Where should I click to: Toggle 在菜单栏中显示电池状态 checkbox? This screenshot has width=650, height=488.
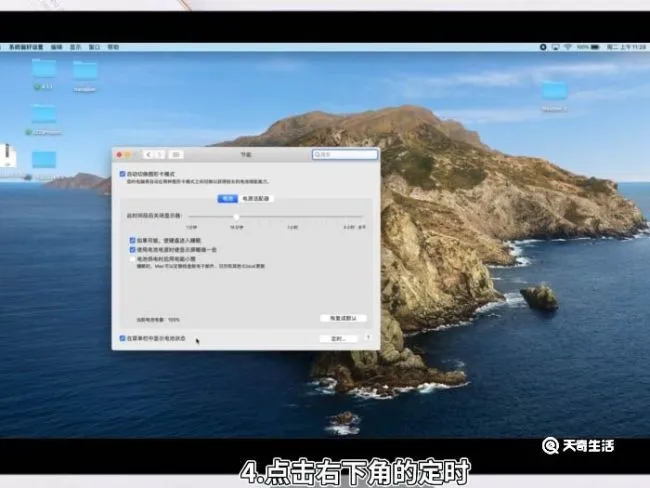click(x=122, y=338)
